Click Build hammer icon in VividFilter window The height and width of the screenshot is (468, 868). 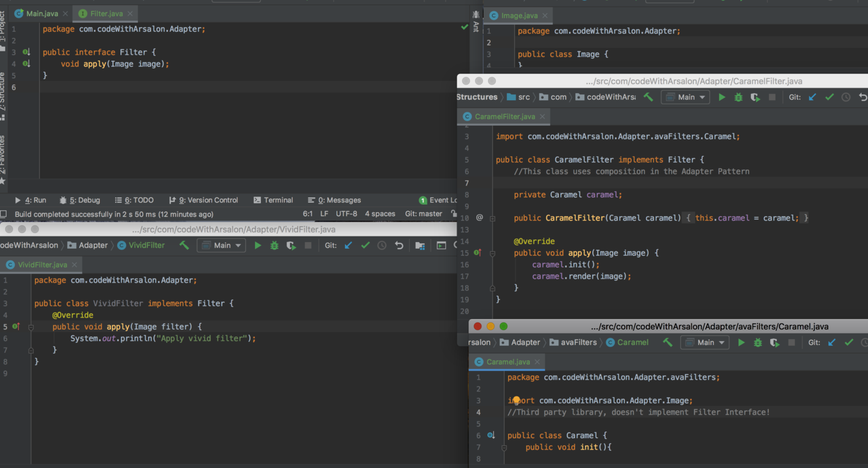(184, 245)
